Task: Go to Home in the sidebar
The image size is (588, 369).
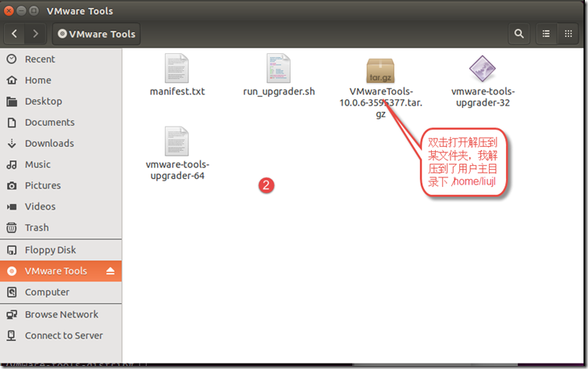Action: [x=61, y=80]
